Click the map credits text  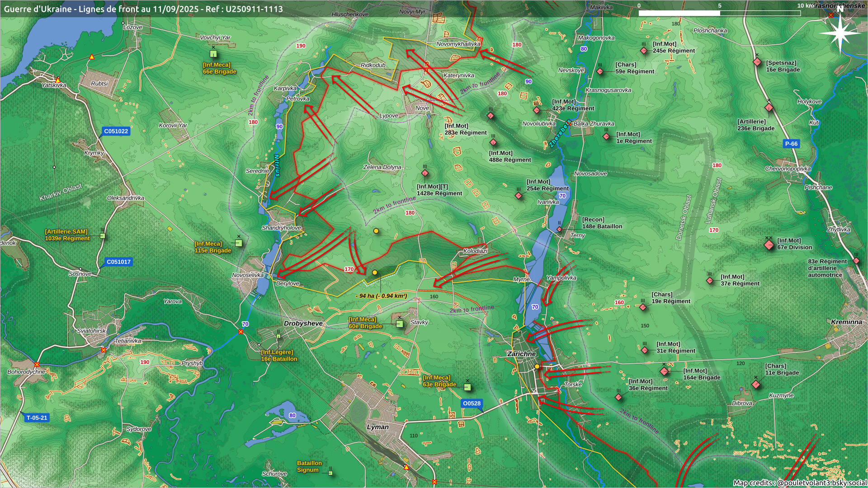(x=799, y=483)
